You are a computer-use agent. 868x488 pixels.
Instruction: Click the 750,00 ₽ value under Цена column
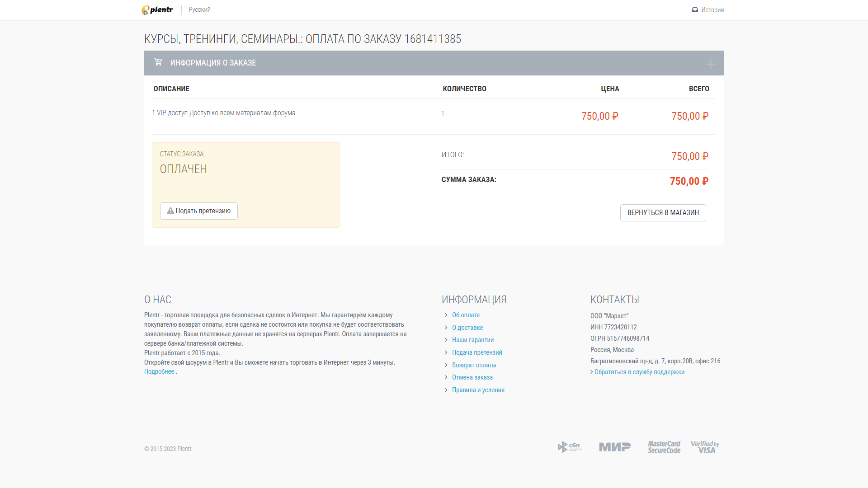[600, 116]
